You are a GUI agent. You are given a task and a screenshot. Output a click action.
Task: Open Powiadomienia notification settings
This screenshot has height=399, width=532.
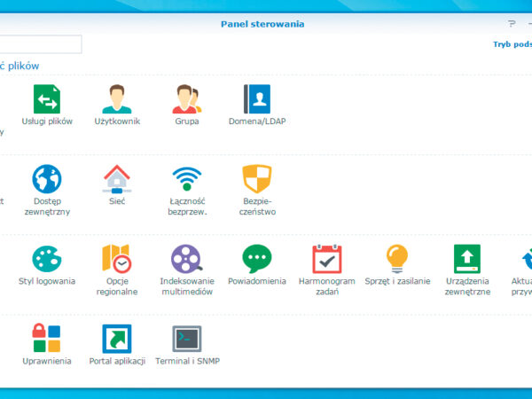(x=257, y=259)
